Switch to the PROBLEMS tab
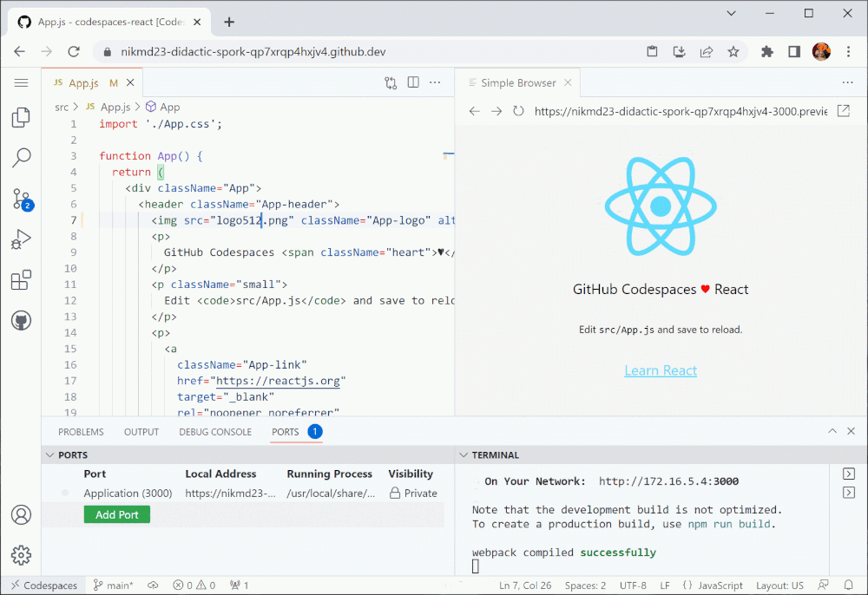Image resolution: width=868 pixels, height=595 pixels. pyautogui.click(x=81, y=431)
